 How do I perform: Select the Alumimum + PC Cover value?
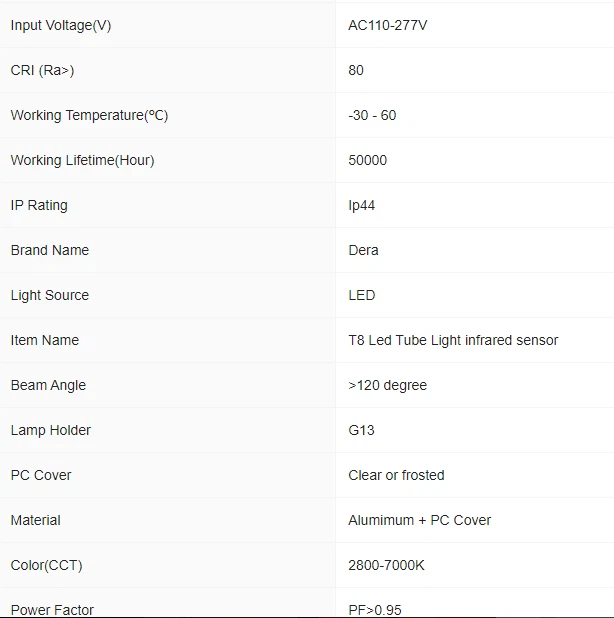point(419,520)
